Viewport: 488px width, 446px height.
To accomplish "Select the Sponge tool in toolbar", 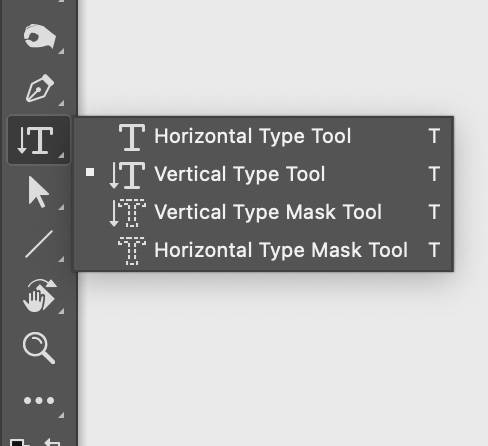I will (x=39, y=37).
